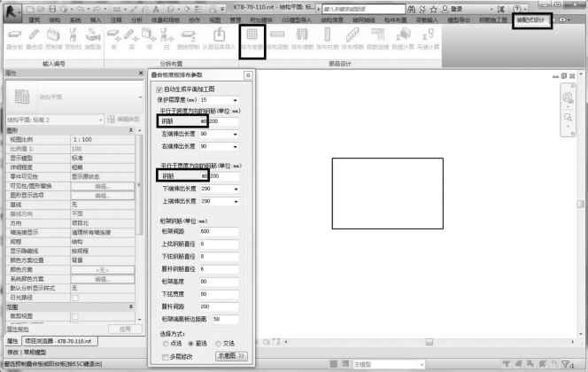The height and width of the screenshot is (372, 588).
Task: Click the properties panel vertical scrollbar thumb
Action: [139, 184]
